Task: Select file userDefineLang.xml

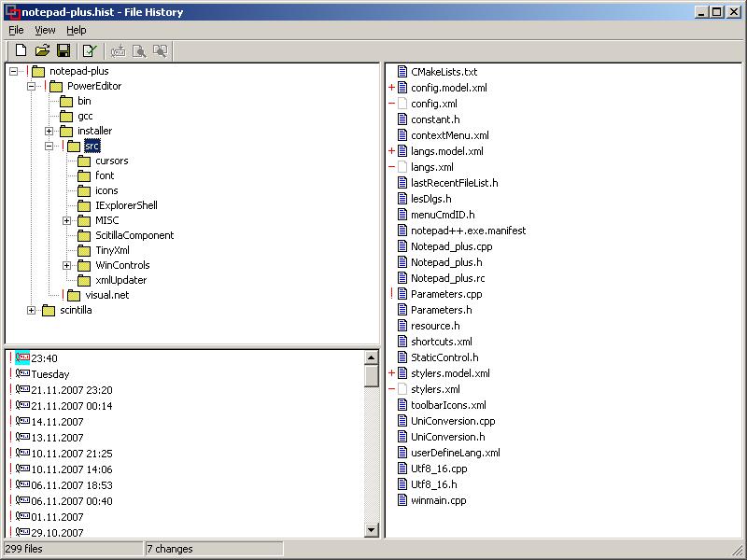Action: tap(456, 453)
